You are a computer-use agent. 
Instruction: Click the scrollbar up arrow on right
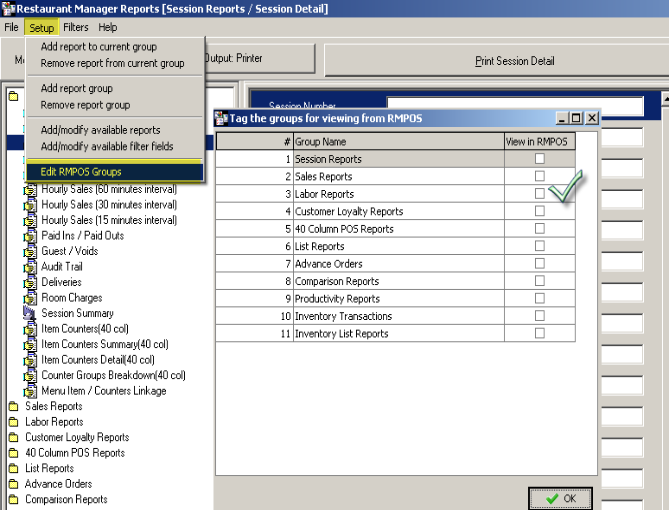[x=666, y=99]
